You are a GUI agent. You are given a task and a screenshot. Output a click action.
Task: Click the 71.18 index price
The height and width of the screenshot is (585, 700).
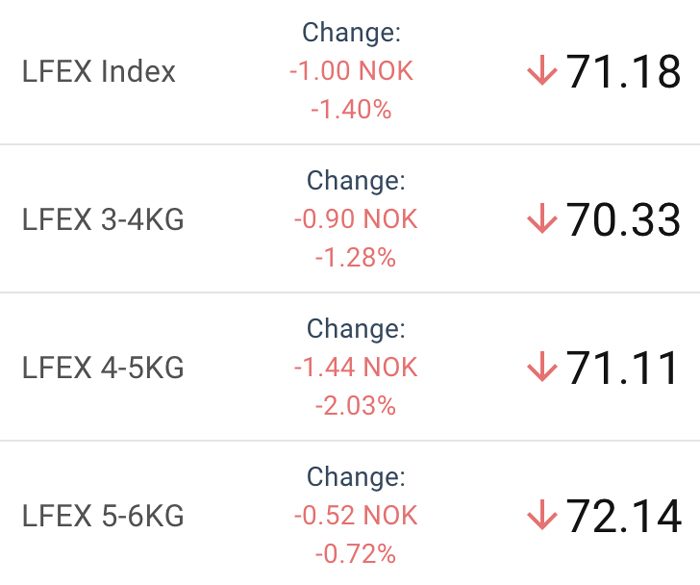coord(623,71)
